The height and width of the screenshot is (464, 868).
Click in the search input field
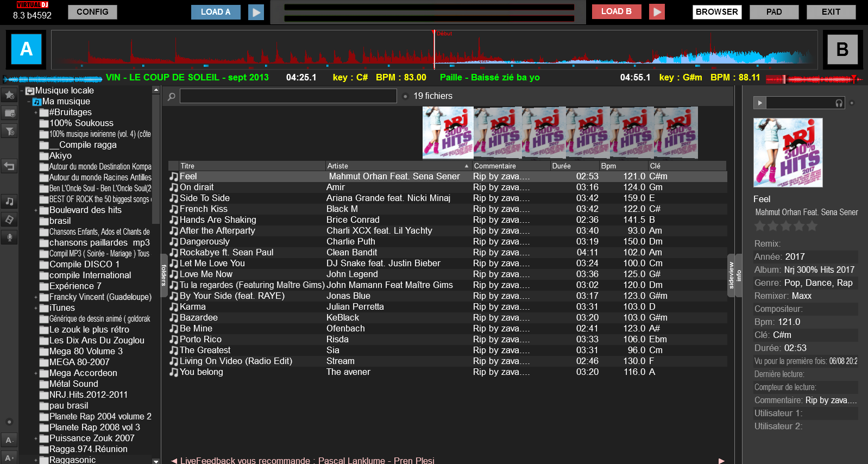click(288, 96)
